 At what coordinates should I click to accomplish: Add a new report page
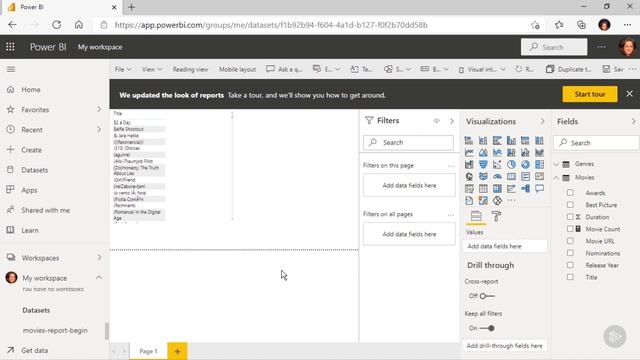pyautogui.click(x=177, y=351)
